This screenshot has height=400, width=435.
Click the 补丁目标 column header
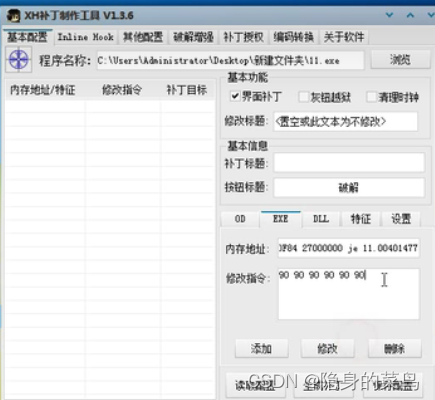click(187, 90)
